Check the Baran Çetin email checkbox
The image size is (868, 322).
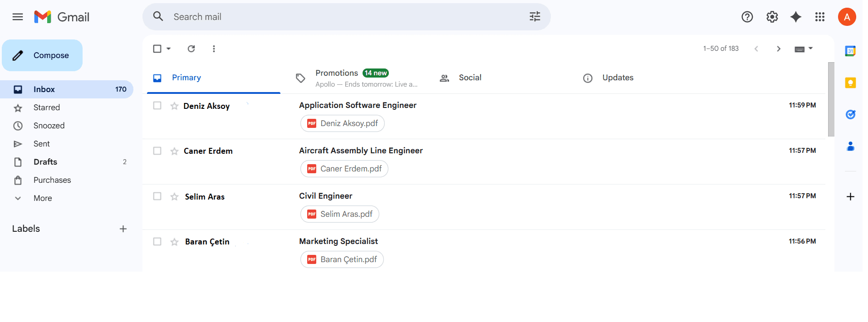(x=157, y=242)
